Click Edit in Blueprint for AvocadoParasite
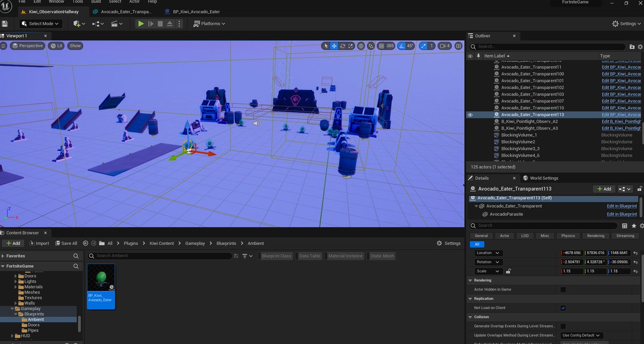644x344 pixels. pyautogui.click(x=622, y=214)
